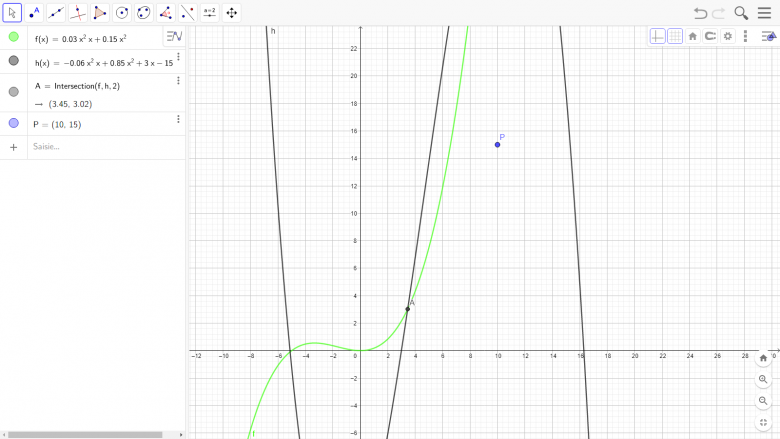Screen dimensions: 780x439
Task: Activate the Circle with center tool
Action: 122,13
